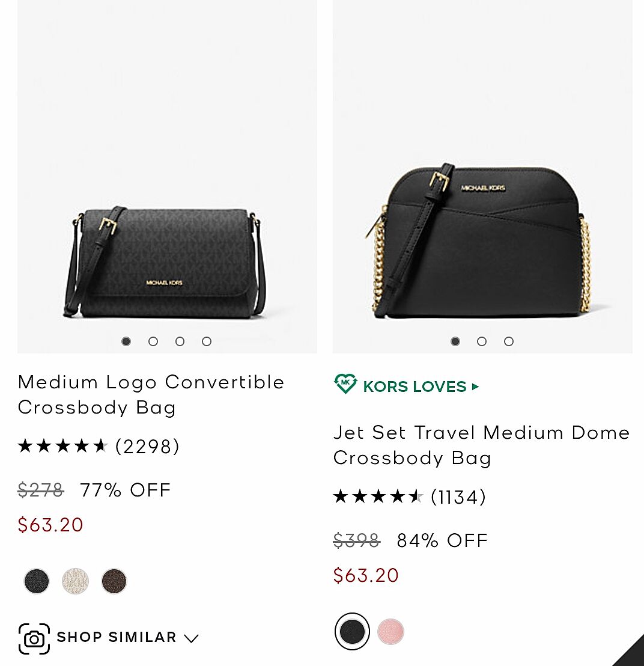The height and width of the screenshot is (666, 644).
Task: Click the camera icon beside Shop Similar
Action: (x=34, y=638)
